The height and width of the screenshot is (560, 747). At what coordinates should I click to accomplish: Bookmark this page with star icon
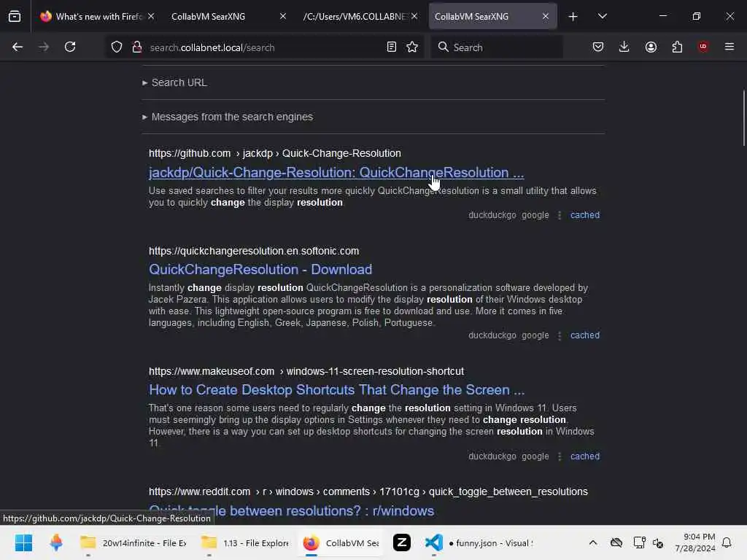[x=413, y=47]
